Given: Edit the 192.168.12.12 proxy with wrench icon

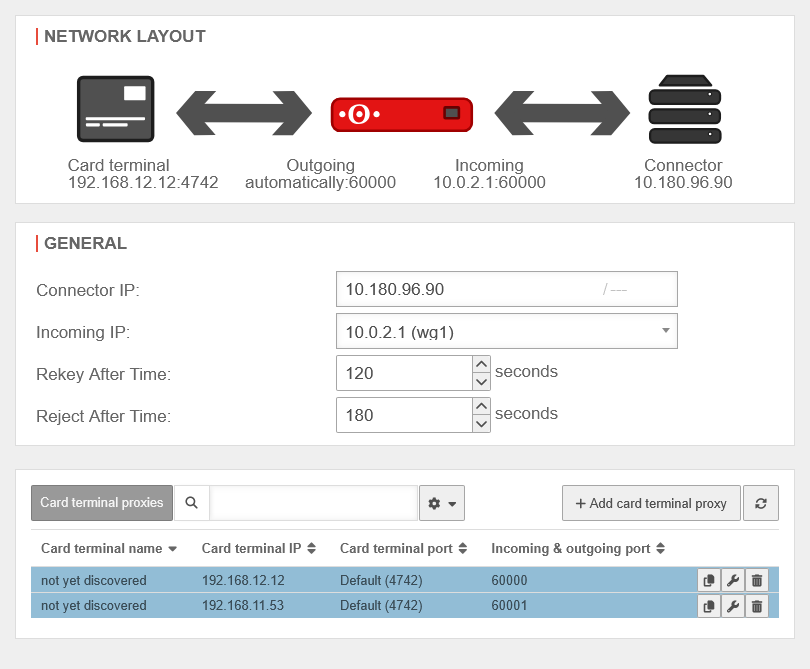Looking at the screenshot, I should tap(733, 580).
